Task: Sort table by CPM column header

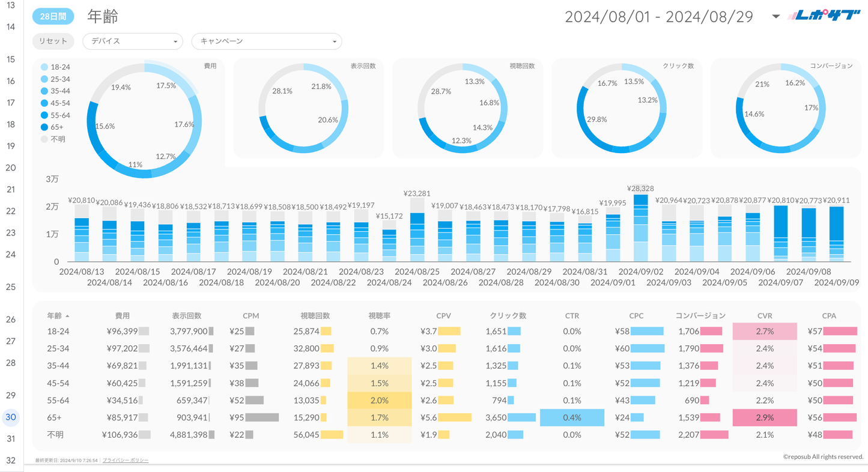Action: (x=250, y=315)
